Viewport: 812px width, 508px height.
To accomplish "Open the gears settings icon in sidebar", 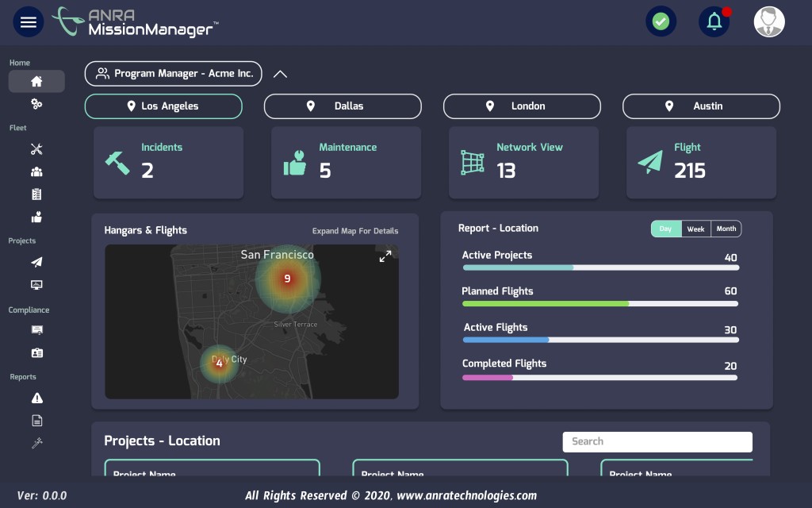I will pyautogui.click(x=36, y=104).
